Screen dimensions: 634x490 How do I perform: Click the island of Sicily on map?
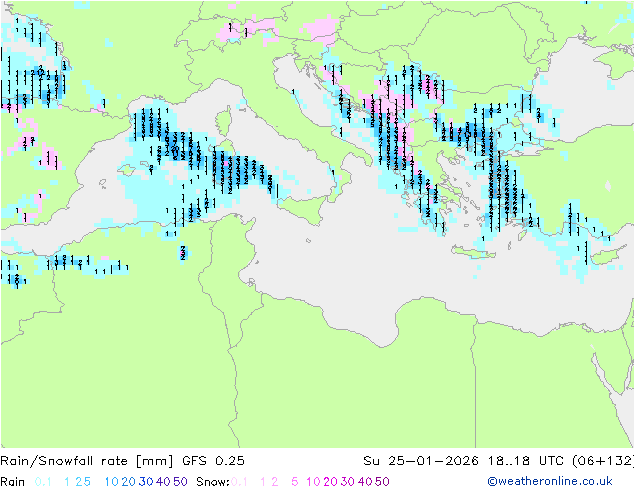(304, 209)
